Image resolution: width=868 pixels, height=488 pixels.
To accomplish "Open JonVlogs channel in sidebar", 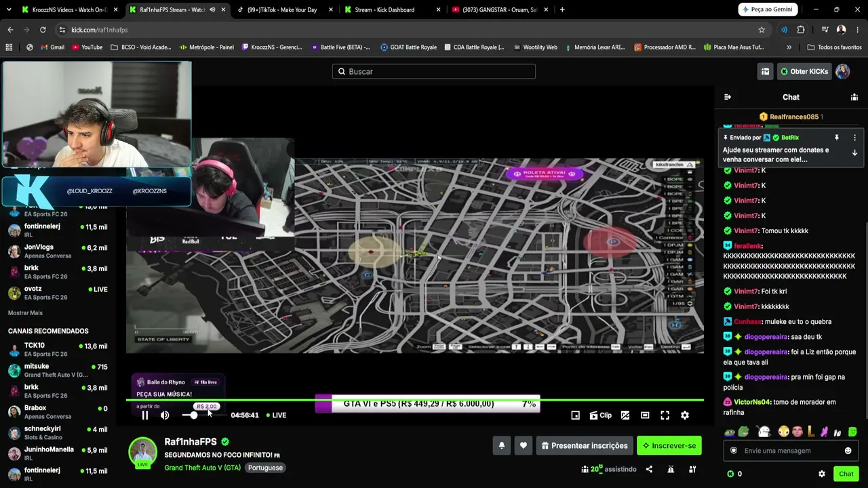I will 58,251.
